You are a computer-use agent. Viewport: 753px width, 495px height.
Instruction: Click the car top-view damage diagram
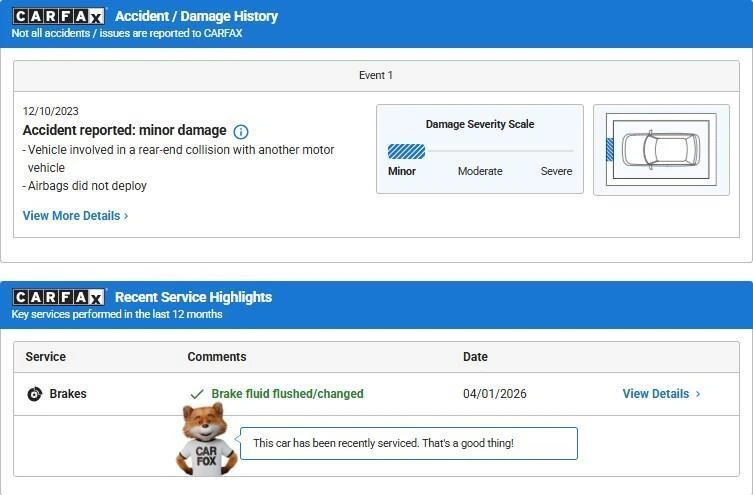tap(661, 150)
